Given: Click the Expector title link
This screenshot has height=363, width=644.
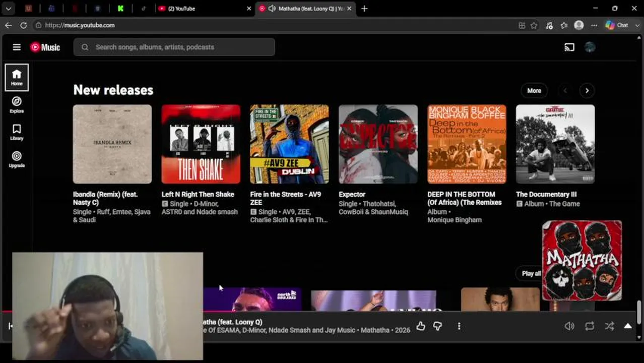Looking at the screenshot, I should pyautogui.click(x=352, y=194).
